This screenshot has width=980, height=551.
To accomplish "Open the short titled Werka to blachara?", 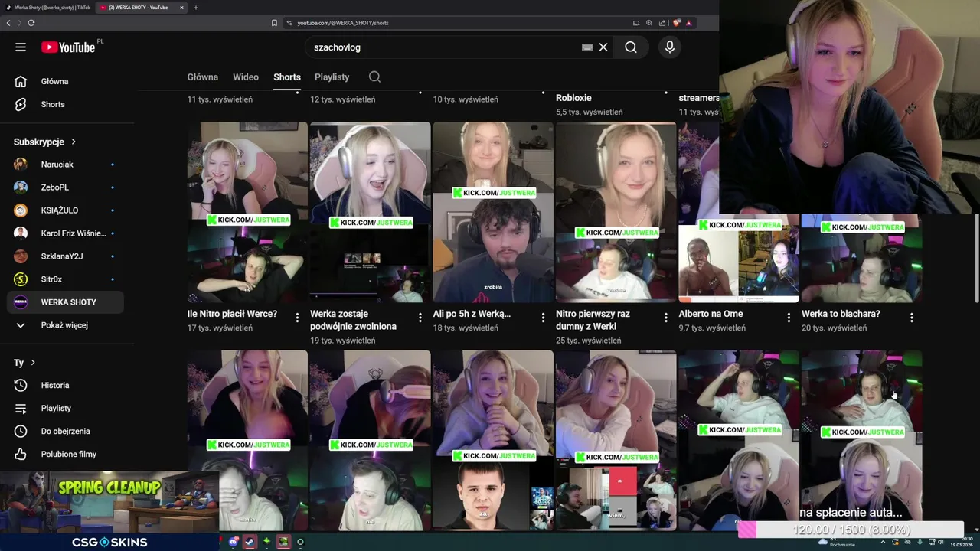I will point(841,314).
